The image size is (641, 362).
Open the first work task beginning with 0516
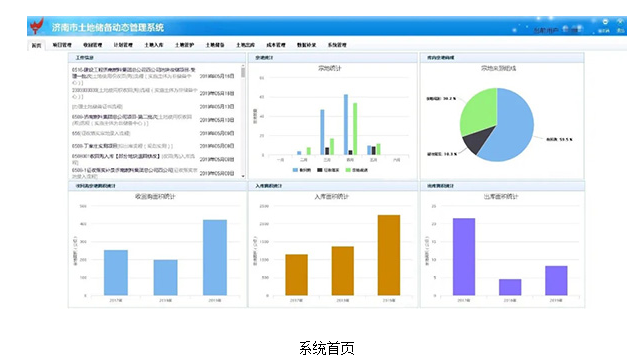(x=134, y=76)
